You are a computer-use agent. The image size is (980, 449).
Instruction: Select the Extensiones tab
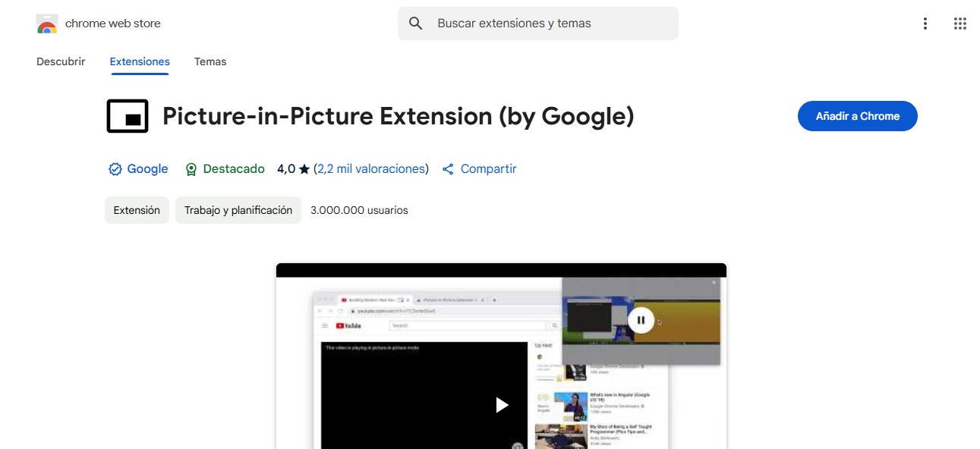(x=140, y=61)
